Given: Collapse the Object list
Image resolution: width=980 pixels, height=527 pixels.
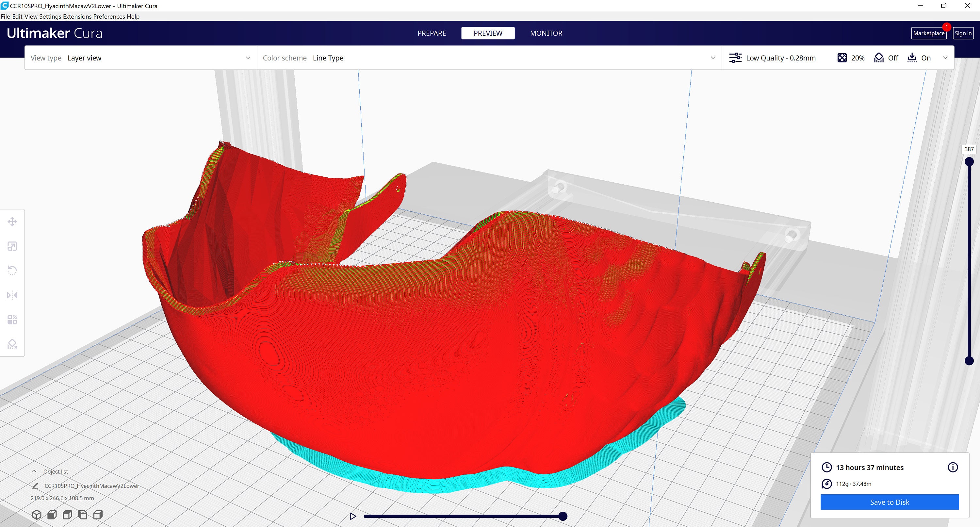Looking at the screenshot, I should 34,471.
